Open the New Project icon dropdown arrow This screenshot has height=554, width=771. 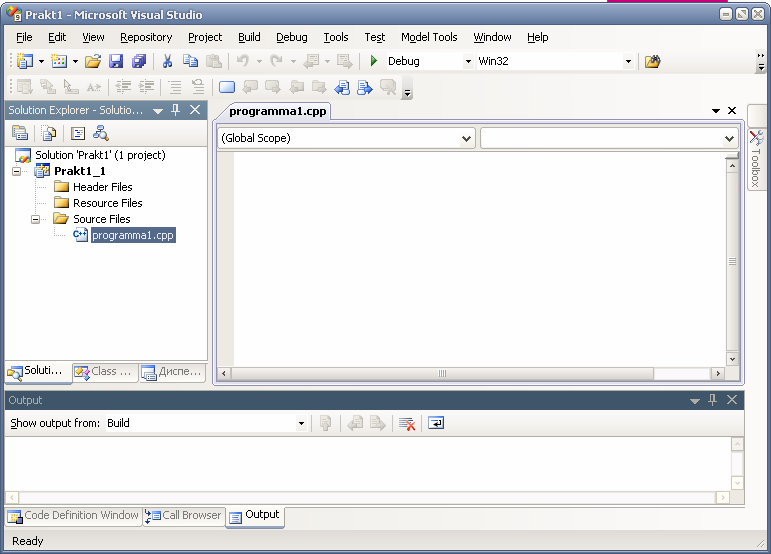41,61
